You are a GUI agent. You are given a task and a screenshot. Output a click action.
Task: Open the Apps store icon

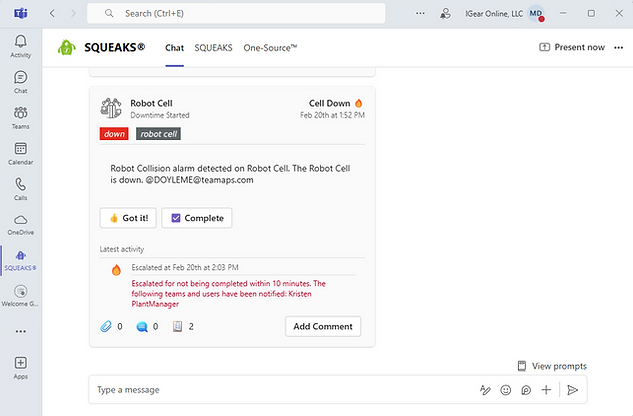(x=20, y=366)
